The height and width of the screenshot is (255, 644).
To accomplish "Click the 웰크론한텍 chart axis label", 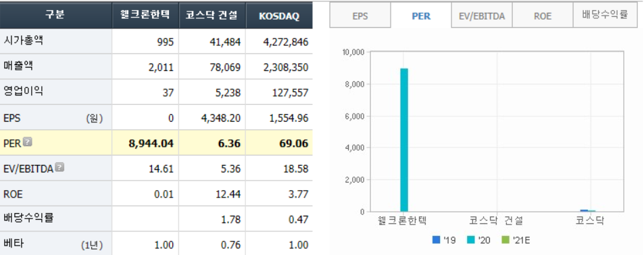I will coord(403,221).
